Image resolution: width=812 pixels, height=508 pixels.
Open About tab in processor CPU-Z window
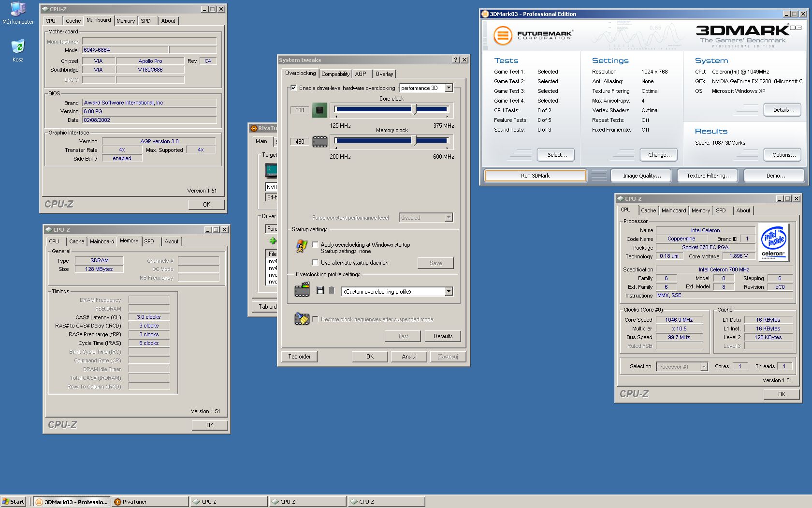pyautogui.click(x=743, y=210)
